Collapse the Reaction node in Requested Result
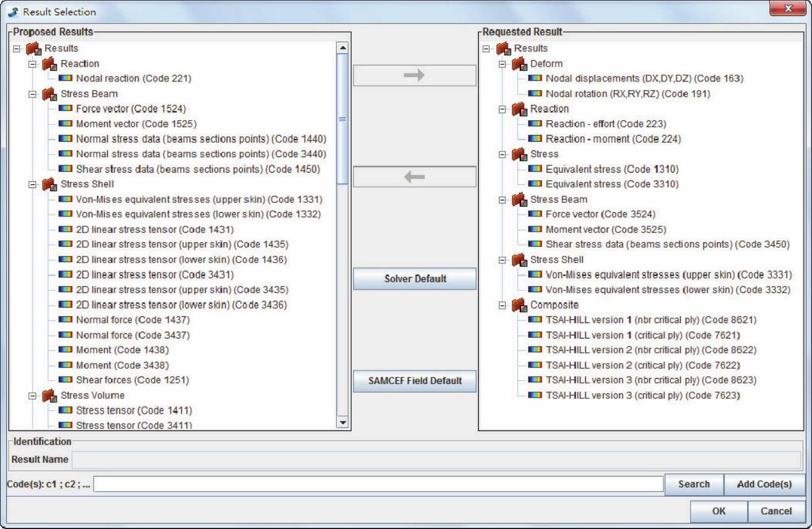This screenshot has height=529, width=812. [503, 109]
